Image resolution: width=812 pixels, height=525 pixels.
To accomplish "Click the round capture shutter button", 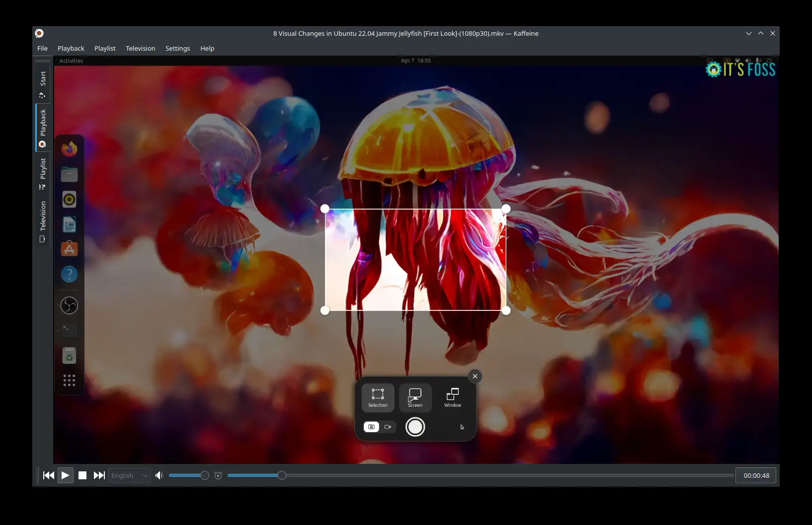I will (x=415, y=427).
